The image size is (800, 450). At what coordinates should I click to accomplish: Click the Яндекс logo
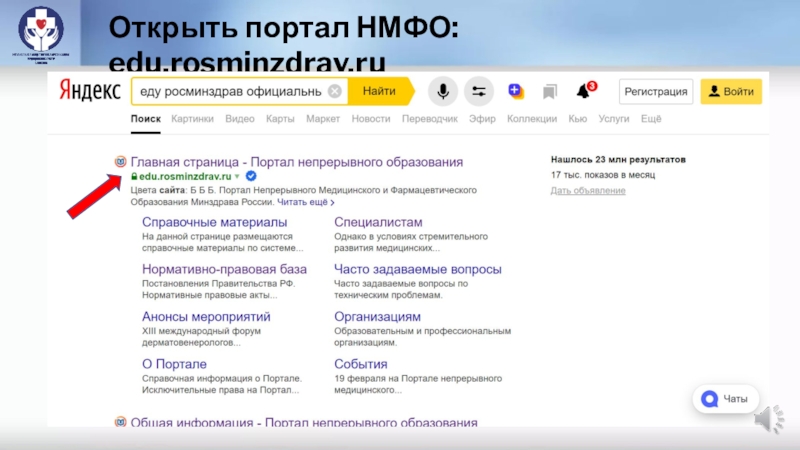tap(90, 91)
